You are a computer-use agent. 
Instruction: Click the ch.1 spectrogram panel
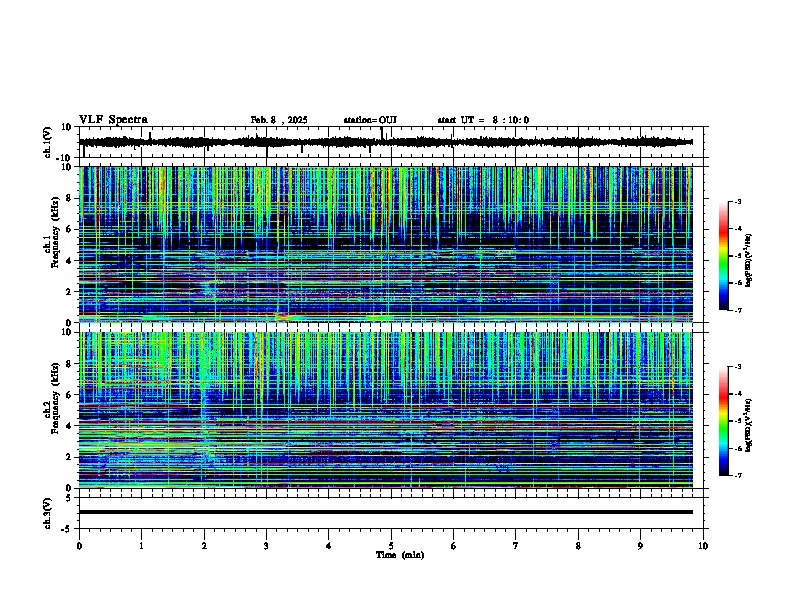[386, 244]
